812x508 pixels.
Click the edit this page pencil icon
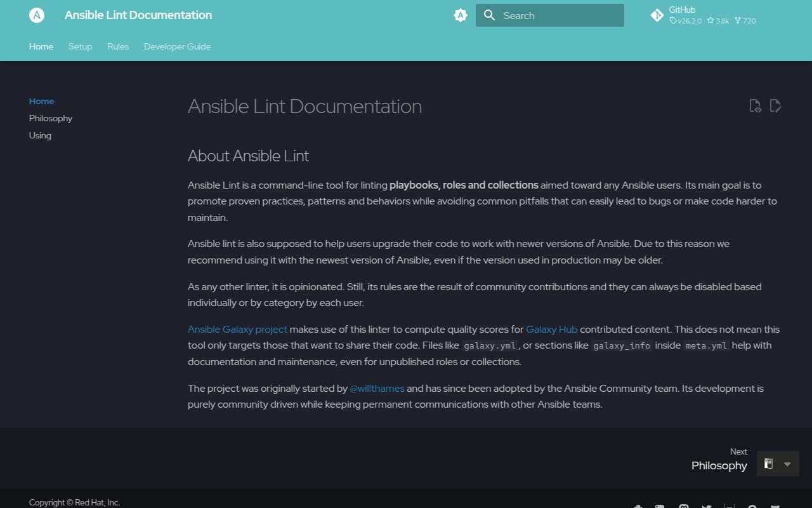(775, 105)
